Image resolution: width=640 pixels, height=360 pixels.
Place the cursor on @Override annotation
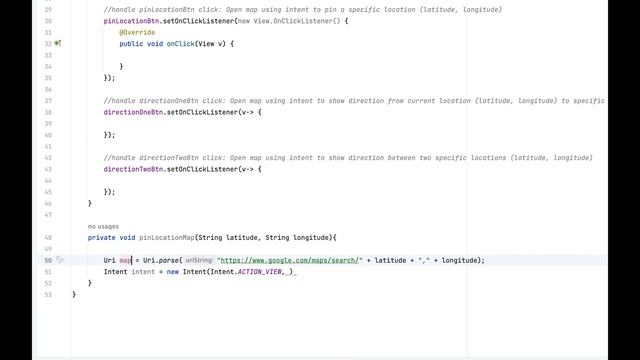pyautogui.click(x=137, y=32)
